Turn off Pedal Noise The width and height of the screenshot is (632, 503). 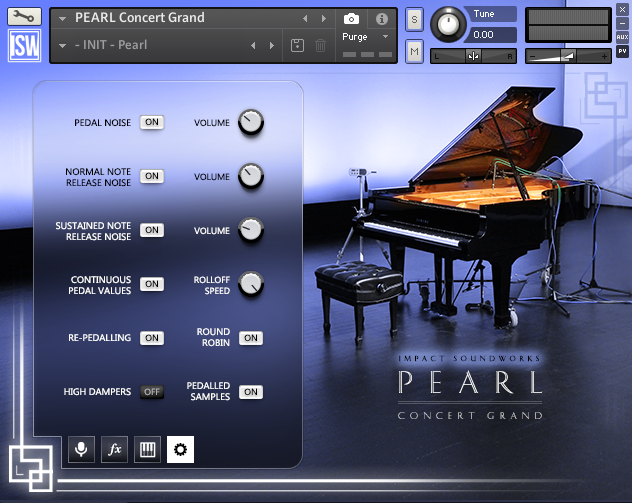pos(152,122)
